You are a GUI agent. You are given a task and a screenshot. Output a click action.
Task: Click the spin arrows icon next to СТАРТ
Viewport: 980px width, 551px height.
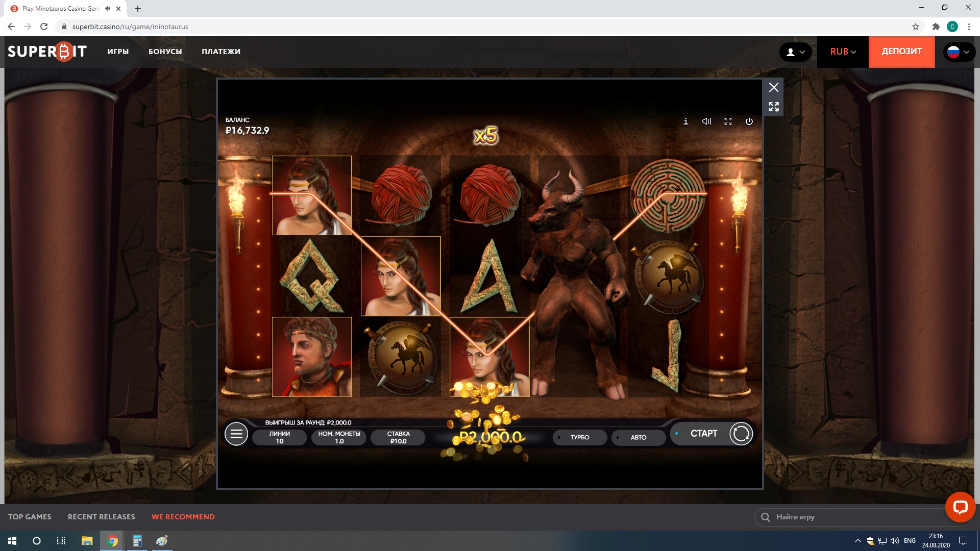pyautogui.click(x=741, y=434)
